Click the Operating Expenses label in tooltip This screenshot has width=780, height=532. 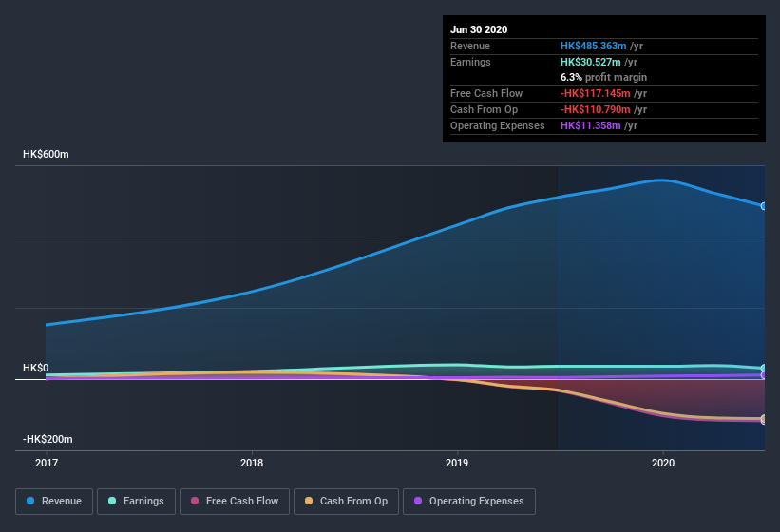pos(498,125)
